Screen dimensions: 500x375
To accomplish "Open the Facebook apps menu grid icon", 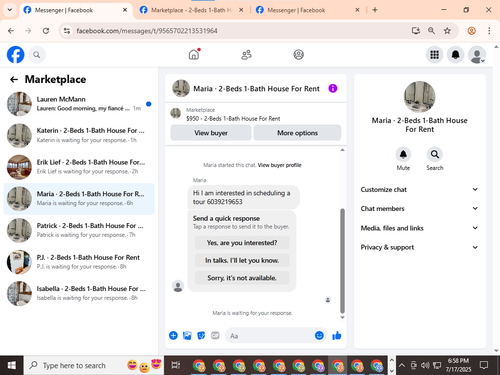I will point(434,55).
